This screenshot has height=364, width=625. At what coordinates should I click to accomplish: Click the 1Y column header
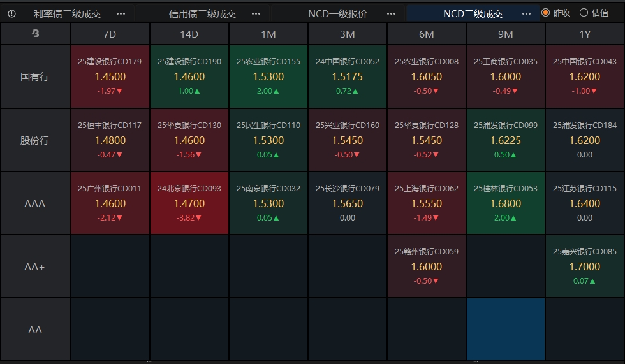585,34
